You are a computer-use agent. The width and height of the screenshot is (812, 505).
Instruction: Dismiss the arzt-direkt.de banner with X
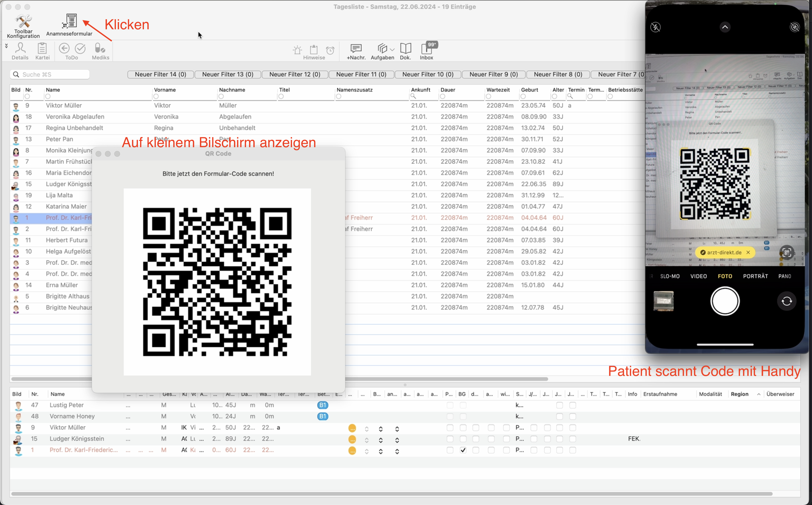tap(748, 252)
